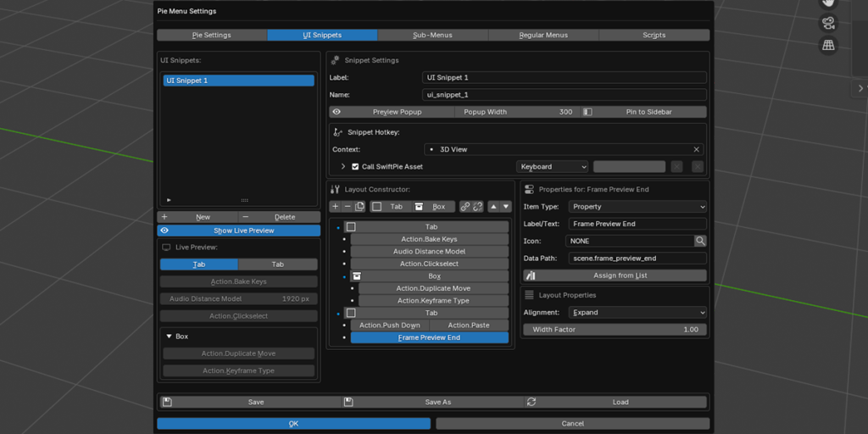The image size is (868, 434).
Task: Remove item with the minus icon in Layout Constructor
Action: (x=348, y=207)
